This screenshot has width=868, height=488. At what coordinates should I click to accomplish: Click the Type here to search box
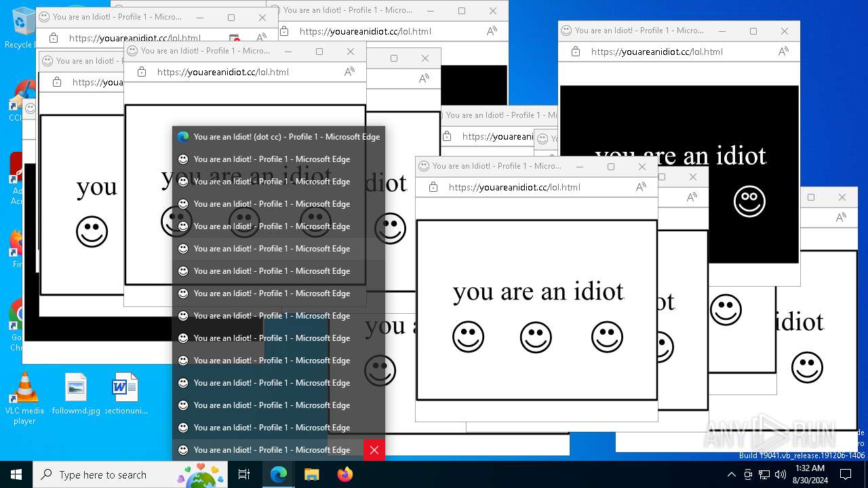(130, 474)
